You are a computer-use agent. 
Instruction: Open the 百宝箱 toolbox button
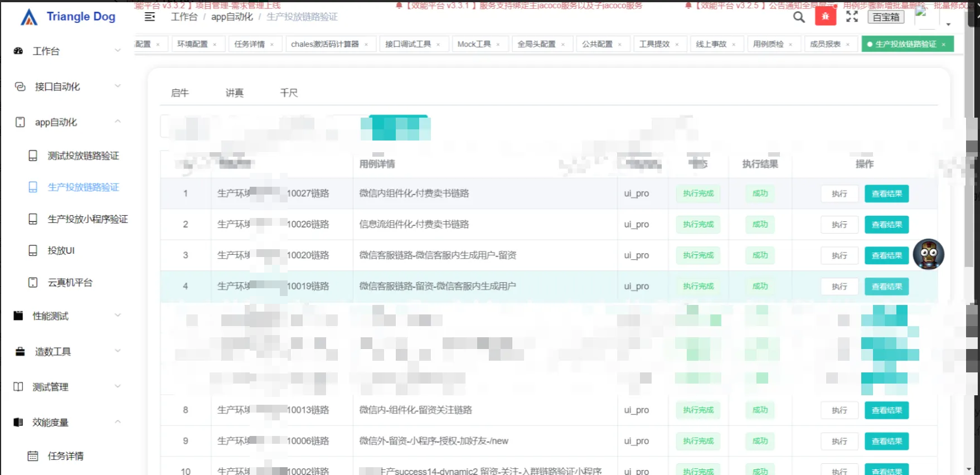(x=886, y=17)
